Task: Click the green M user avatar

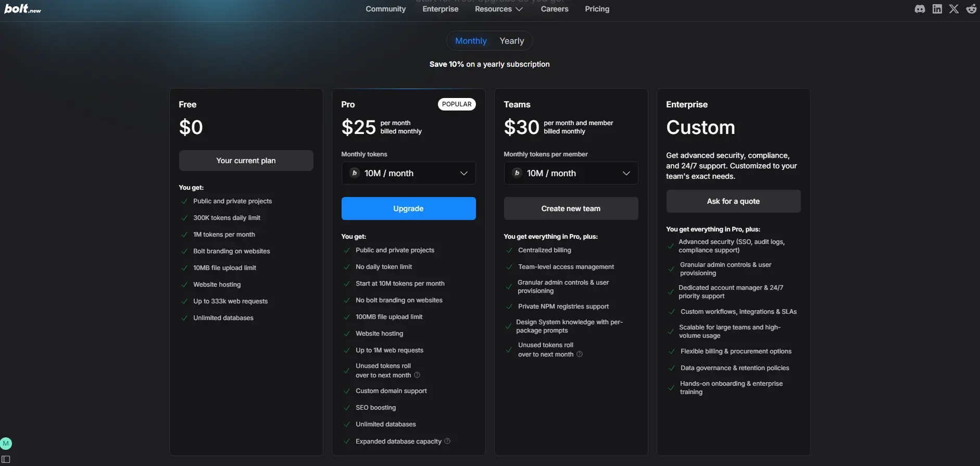Action: point(6,444)
